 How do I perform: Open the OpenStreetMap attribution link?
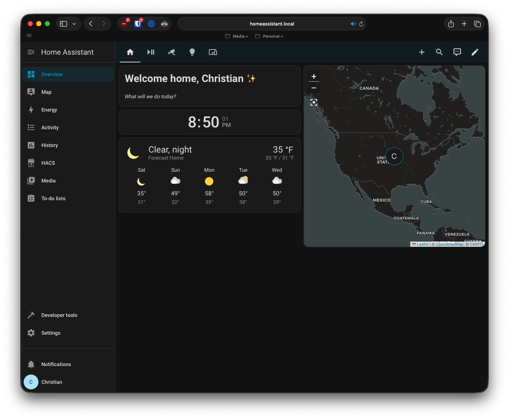pyautogui.click(x=449, y=244)
